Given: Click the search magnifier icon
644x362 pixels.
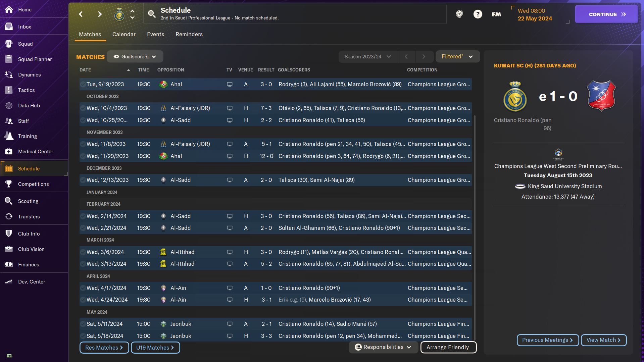Looking at the screenshot, I should [x=152, y=14].
